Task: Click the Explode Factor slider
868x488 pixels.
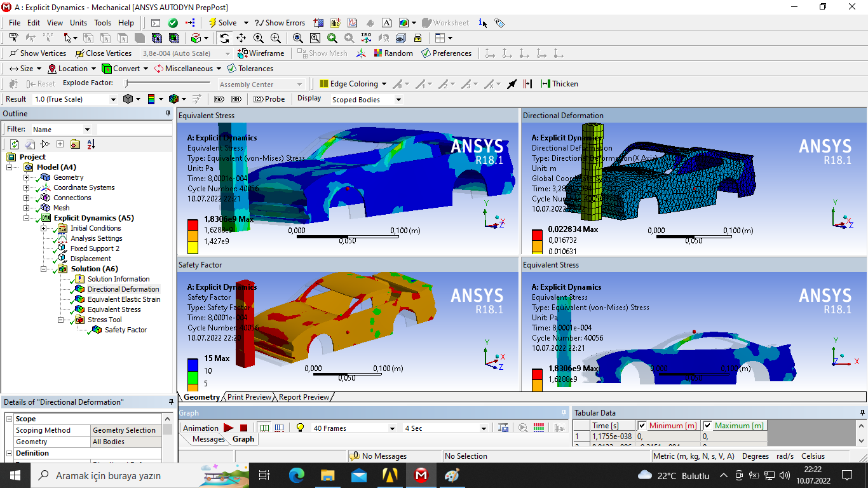Action: pyautogui.click(x=169, y=84)
